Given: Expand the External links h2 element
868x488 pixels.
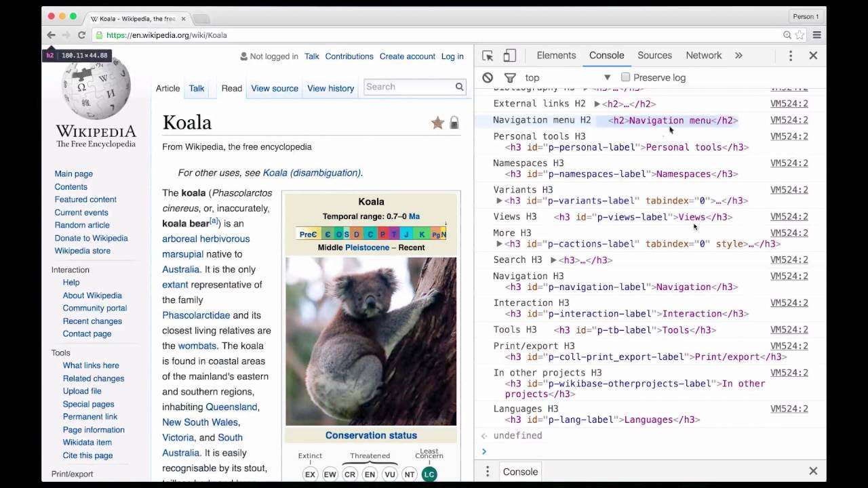Looking at the screenshot, I should click(597, 104).
